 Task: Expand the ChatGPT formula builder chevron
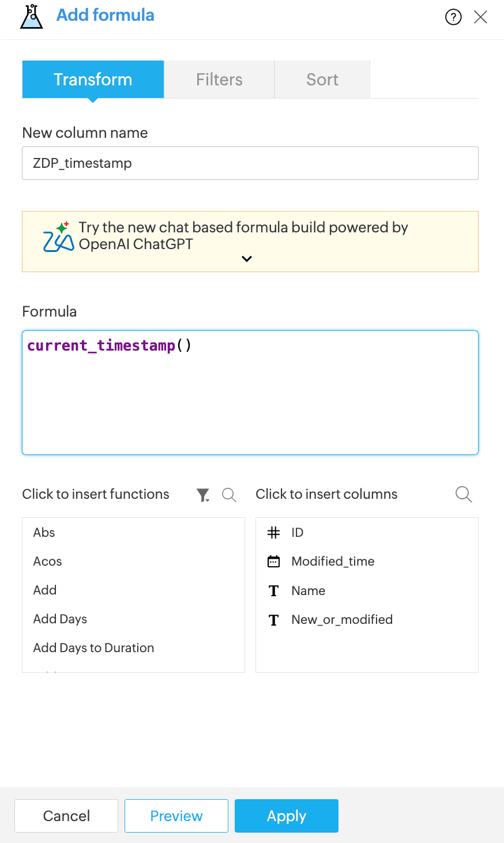point(247,259)
